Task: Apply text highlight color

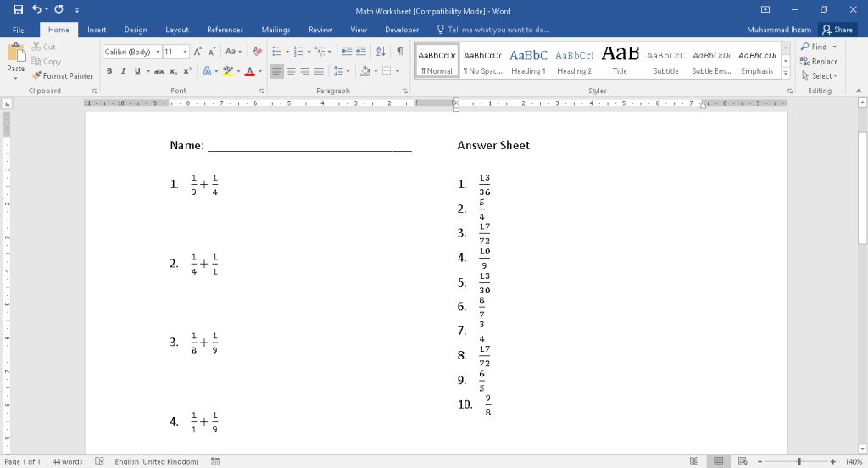Action: (x=227, y=71)
